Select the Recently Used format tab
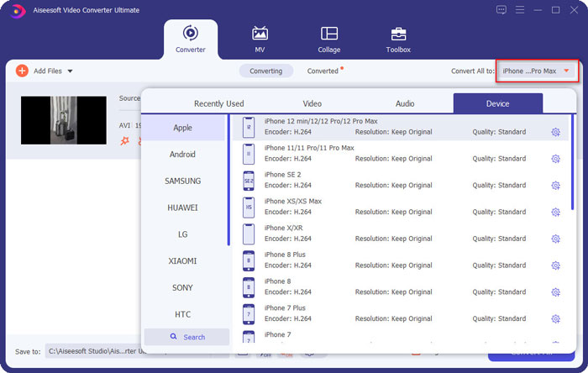This screenshot has height=373, width=588. [x=219, y=103]
